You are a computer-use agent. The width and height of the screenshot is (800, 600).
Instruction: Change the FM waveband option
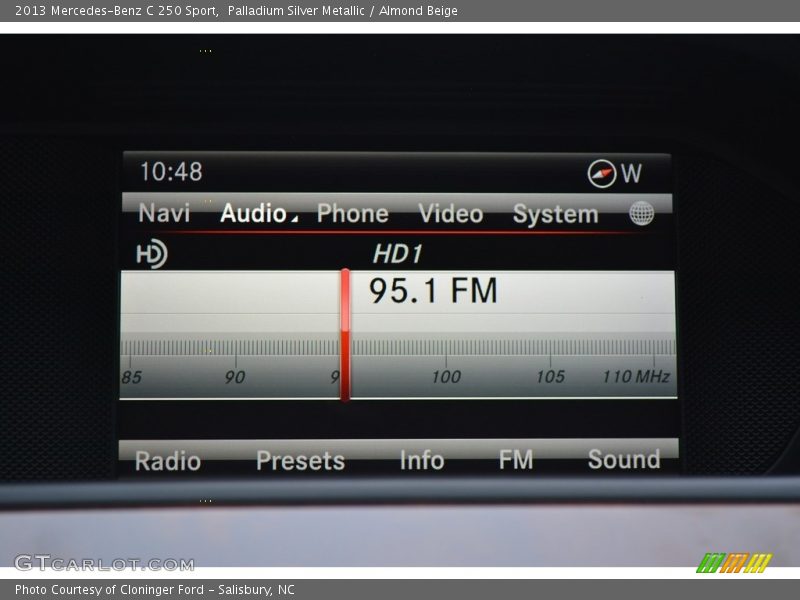[516, 460]
